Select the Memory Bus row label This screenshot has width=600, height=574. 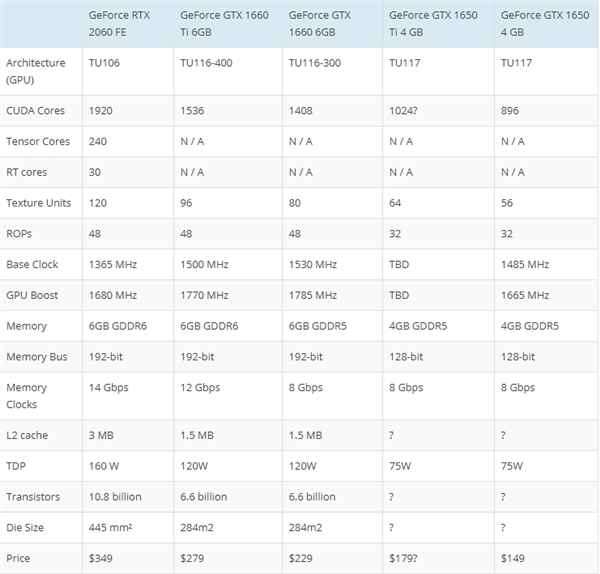(x=35, y=357)
